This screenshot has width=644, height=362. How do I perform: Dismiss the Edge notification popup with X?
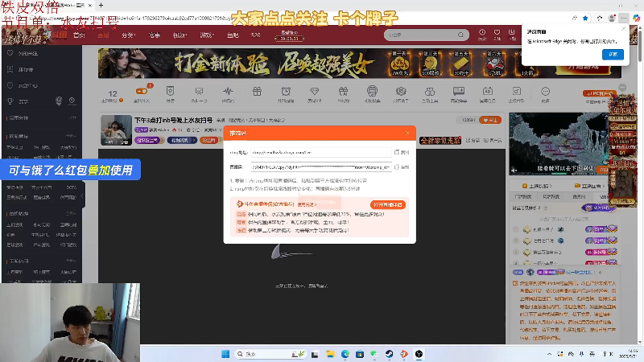pos(623,29)
